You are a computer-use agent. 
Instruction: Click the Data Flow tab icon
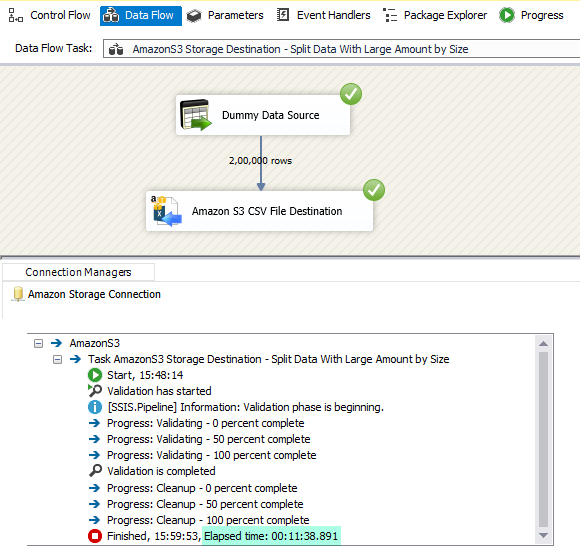pyautogui.click(x=111, y=16)
